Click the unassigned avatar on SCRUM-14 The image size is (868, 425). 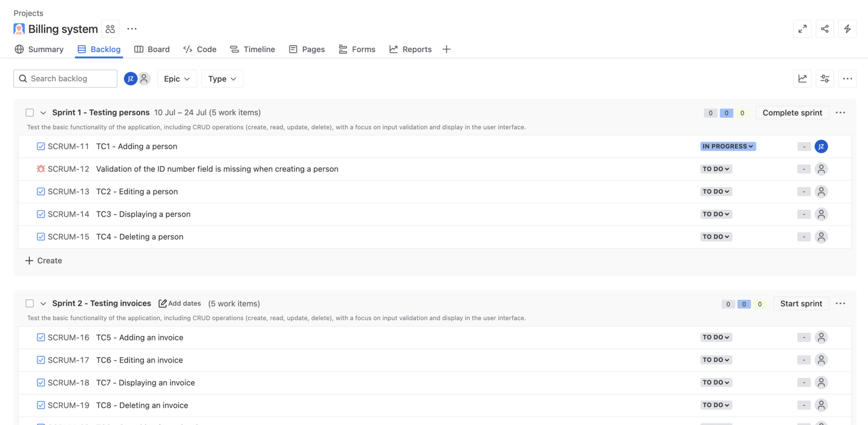pos(821,214)
